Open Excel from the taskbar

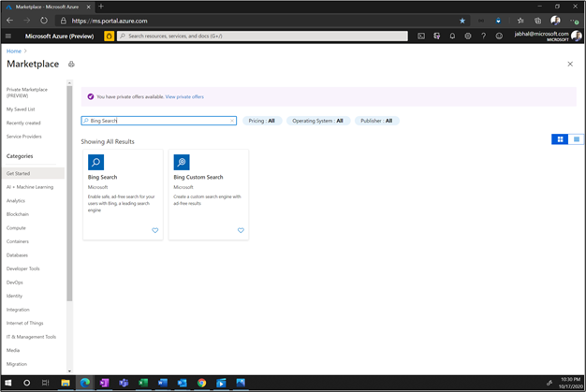(143, 383)
